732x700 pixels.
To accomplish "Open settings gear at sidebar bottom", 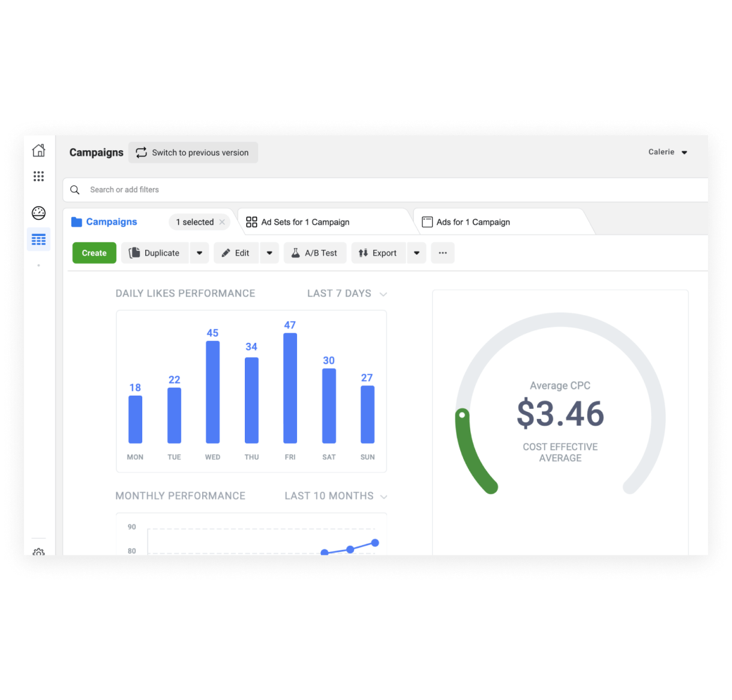I will (38, 552).
